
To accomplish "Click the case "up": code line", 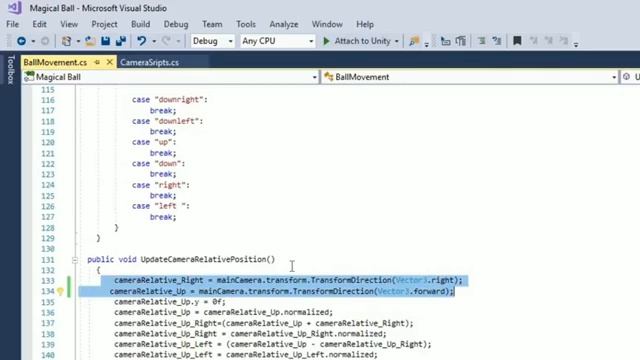I will [x=154, y=142].
